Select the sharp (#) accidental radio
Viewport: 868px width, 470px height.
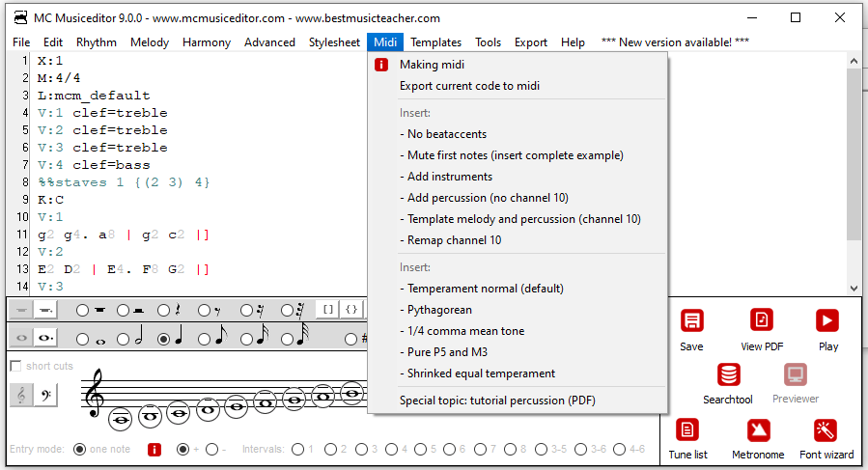[x=350, y=339]
